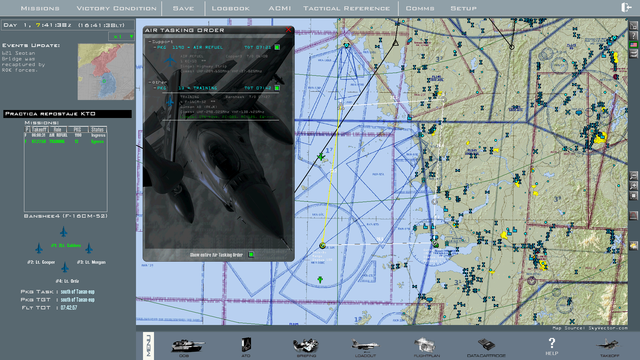Select flight lead aircraft icon #1 in formation
Viewport: 640px width, 360px height.
64,232
